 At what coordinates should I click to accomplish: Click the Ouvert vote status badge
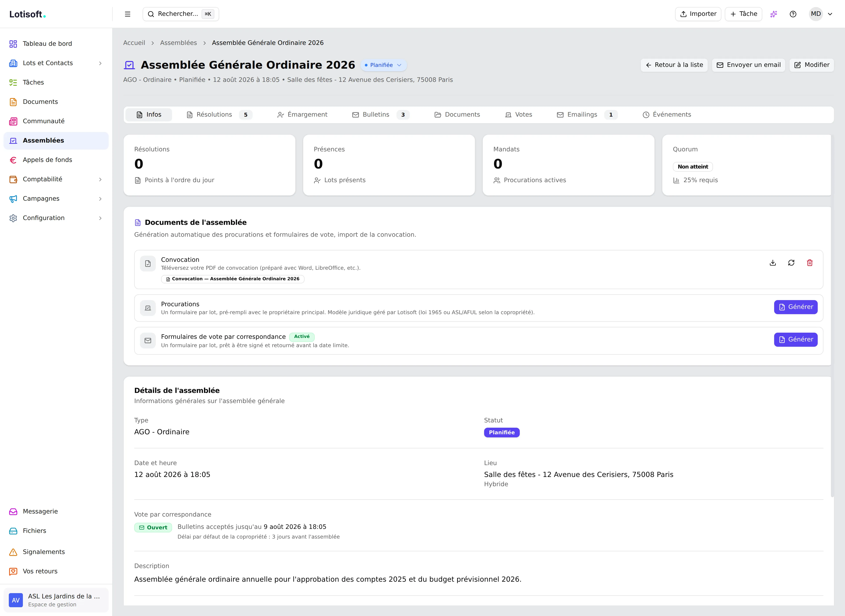point(153,528)
